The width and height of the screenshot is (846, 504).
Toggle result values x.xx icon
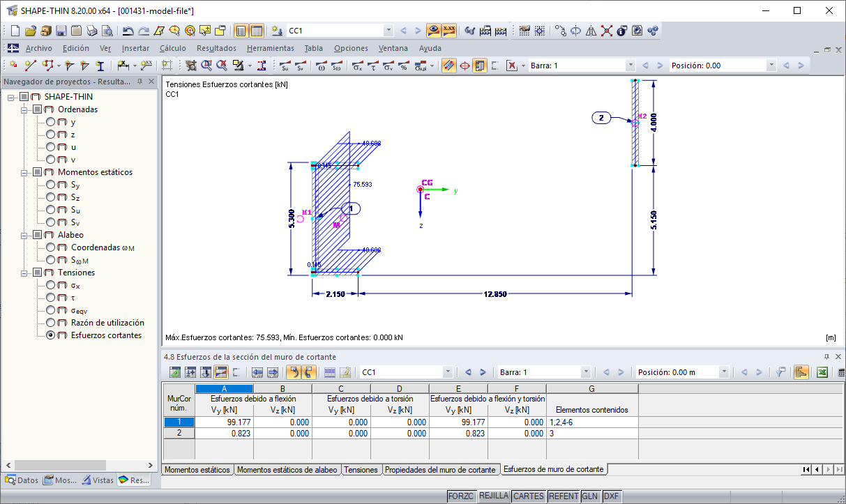pos(450,31)
